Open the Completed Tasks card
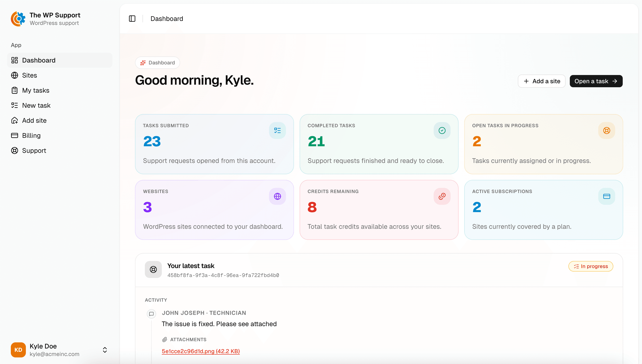The height and width of the screenshot is (364, 642). pos(379,144)
